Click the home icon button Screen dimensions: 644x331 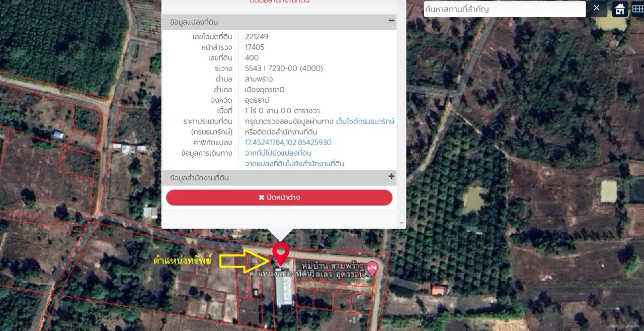coord(620,9)
